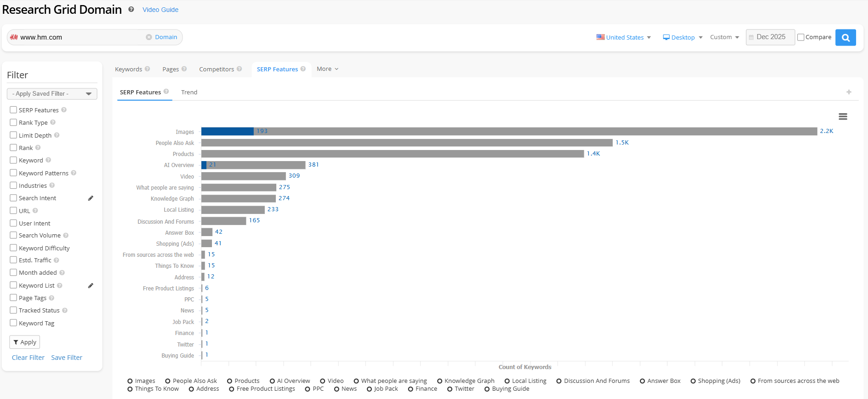Screen dimensions: 868x399
Task: Click the blue segment of Images bar
Action: click(x=227, y=132)
